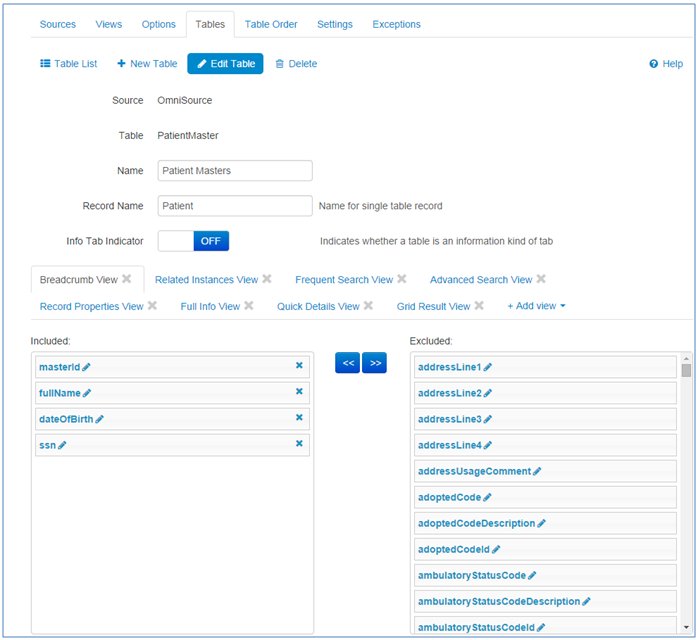Expand the Add view dropdown
The image size is (697, 640).
pos(536,306)
